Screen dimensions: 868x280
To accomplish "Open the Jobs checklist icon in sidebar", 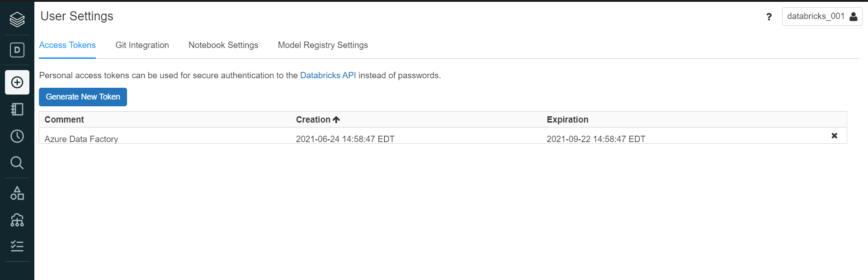I will (x=17, y=246).
